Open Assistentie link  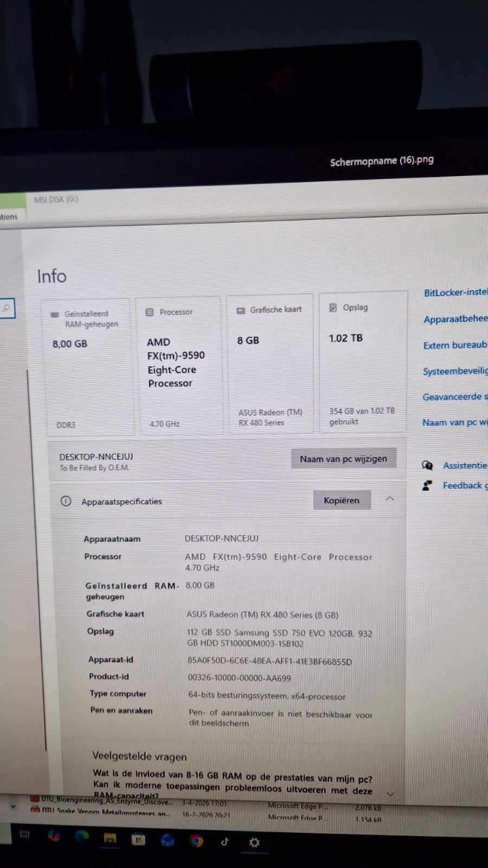(x=465, y=465)
